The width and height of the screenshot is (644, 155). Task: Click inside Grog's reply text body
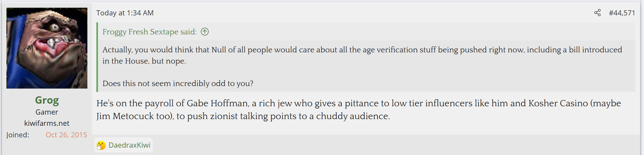(x=243, y=110)
